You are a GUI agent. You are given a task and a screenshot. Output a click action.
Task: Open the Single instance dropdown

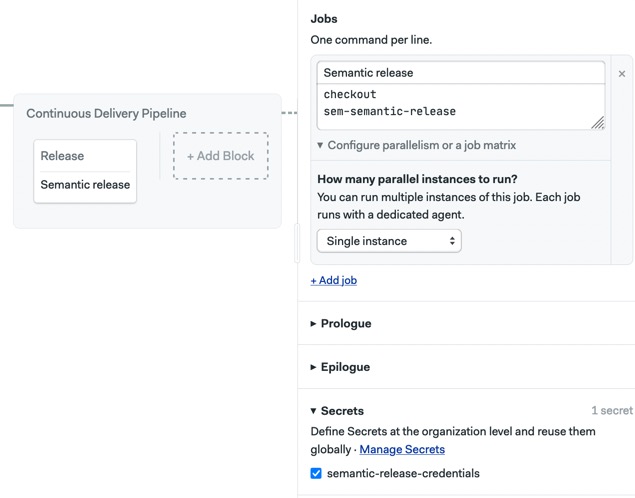(389, 241)
